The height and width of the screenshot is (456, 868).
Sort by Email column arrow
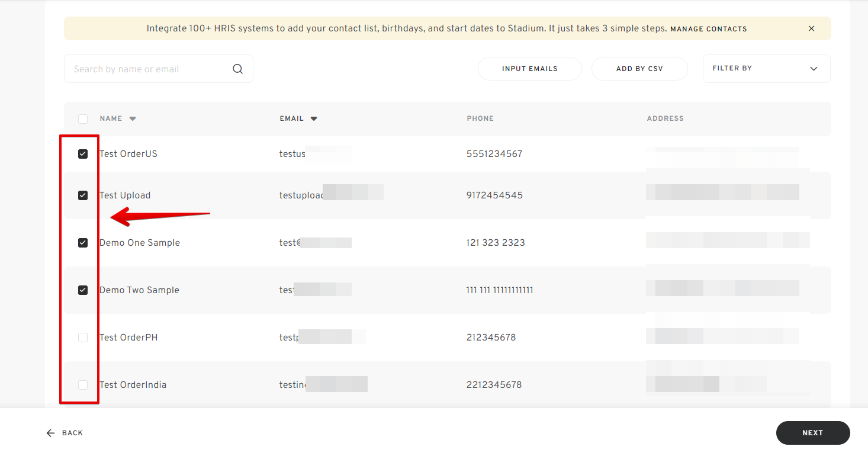(x=314, y=119)
